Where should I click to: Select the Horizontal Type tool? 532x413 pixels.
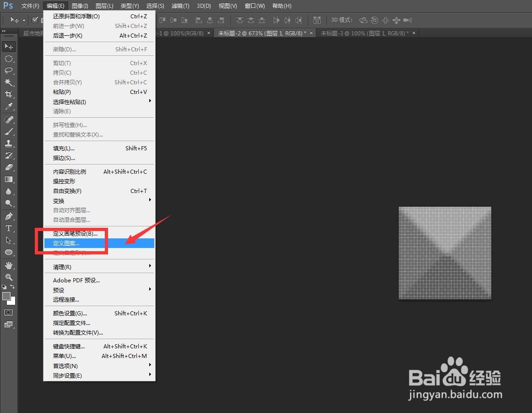coord(9,228)
